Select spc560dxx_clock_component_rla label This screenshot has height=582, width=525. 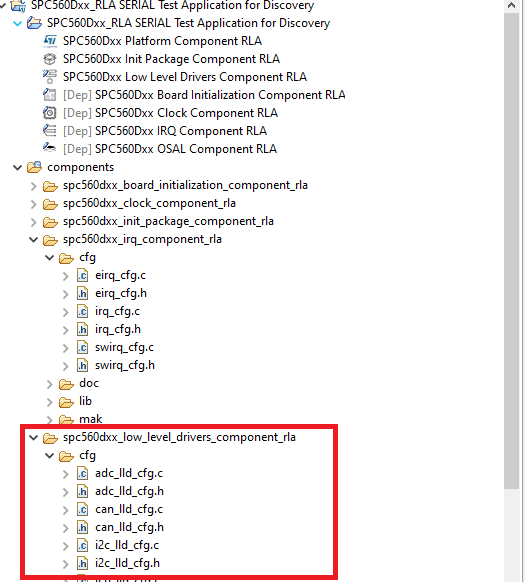[x=149, y=203]
